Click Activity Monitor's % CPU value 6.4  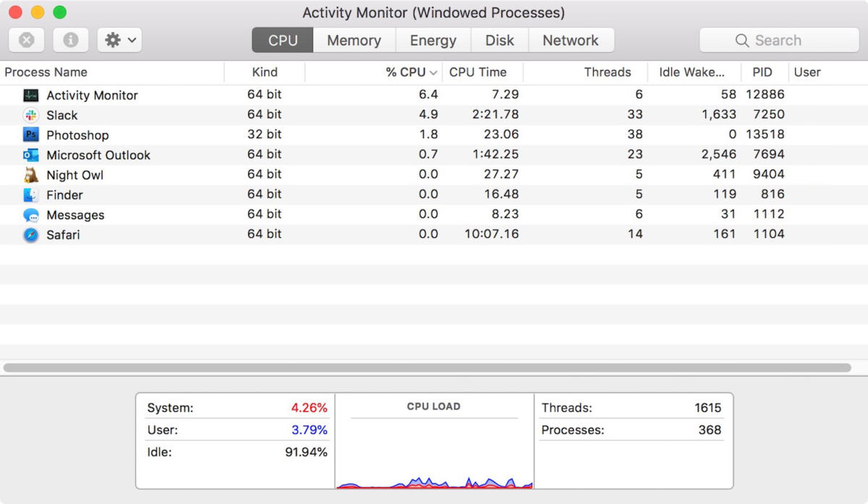click(x=428, y=95)
